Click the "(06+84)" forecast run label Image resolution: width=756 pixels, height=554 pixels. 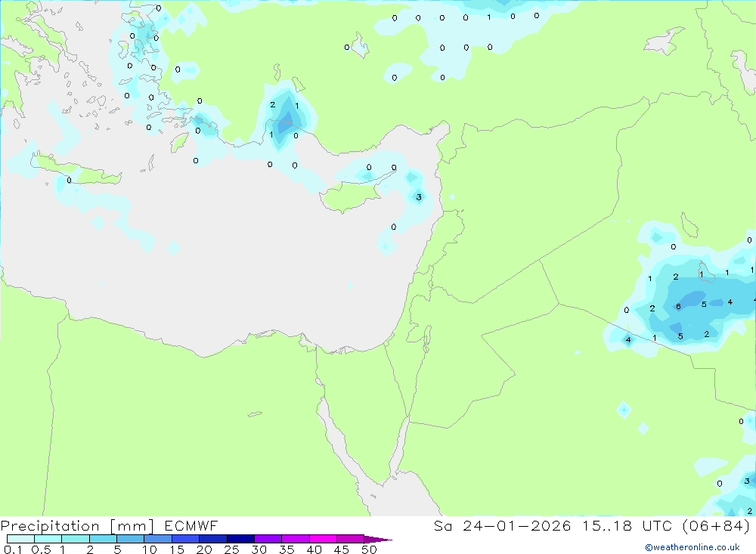pyautogui.click(x=717, y=525)
